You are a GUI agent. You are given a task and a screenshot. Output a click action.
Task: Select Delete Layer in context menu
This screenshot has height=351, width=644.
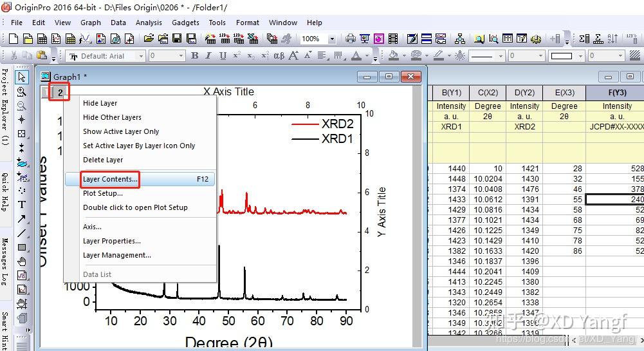[x=140, y=160]
